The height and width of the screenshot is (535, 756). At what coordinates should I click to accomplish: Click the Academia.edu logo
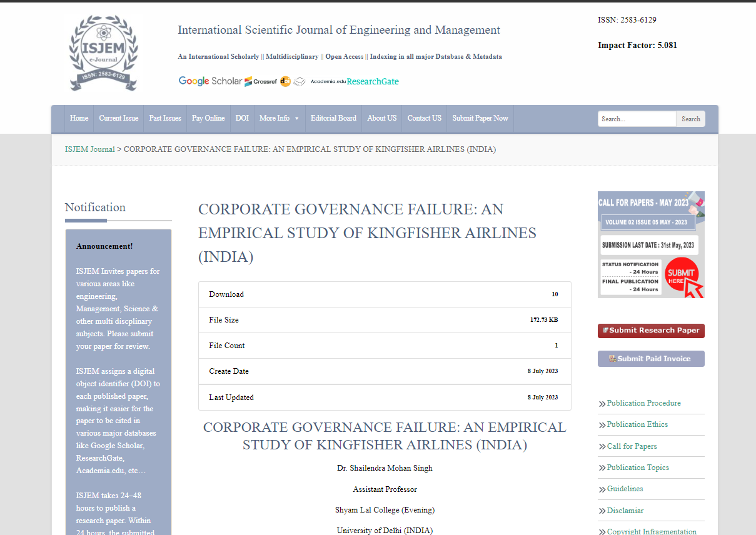click(x=328, y=81)
